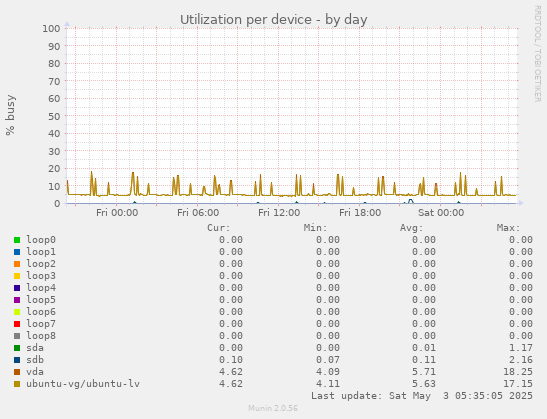
Task: Click the y-axis arrow above the 100 tick
Action: click(67, 24)
